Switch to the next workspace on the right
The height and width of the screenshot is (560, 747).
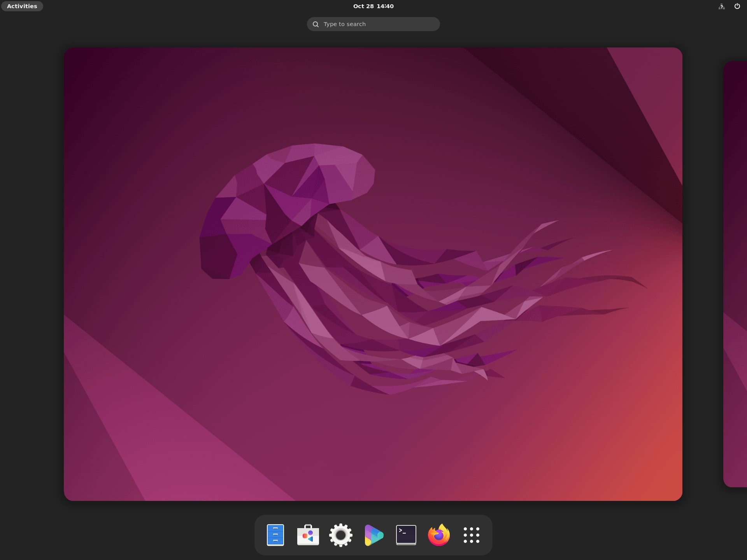(735, 274)
